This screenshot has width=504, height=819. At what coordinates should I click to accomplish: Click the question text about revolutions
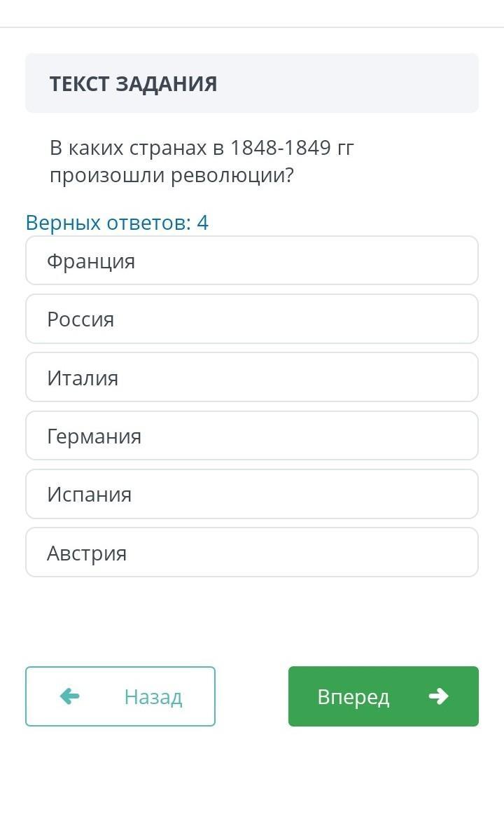[202, 161]
